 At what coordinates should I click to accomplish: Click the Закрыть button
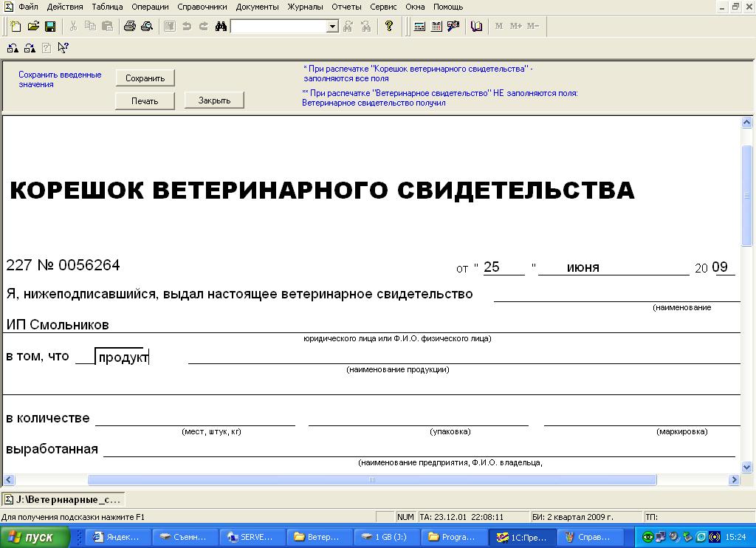coord(213,100)
